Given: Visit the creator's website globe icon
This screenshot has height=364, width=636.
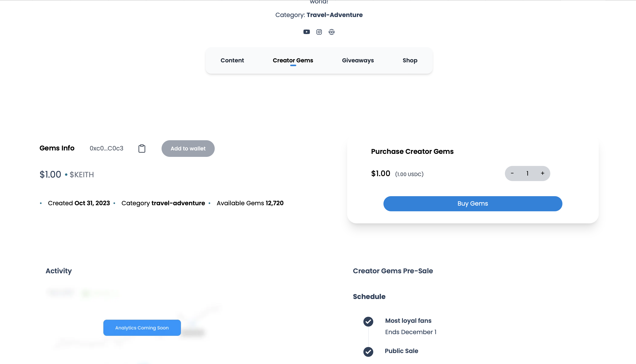Looking at the screenshot, I should pyautogui.click(x=331, y=32).
